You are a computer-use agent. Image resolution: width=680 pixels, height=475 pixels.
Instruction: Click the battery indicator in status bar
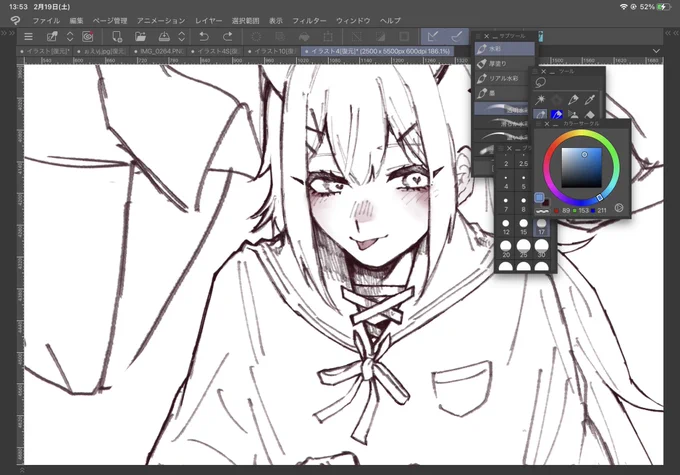[x=664, y=7]
